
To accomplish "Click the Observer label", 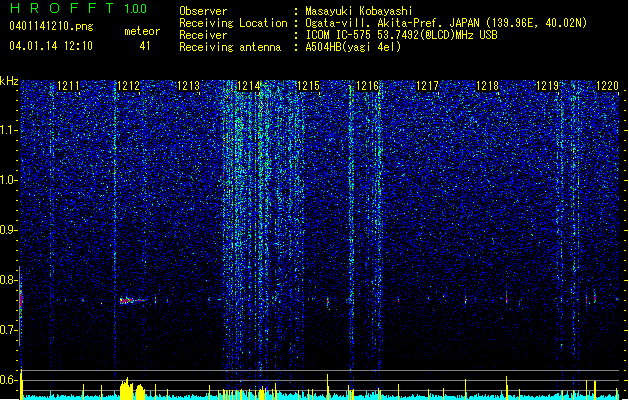I will click(203, 11).
